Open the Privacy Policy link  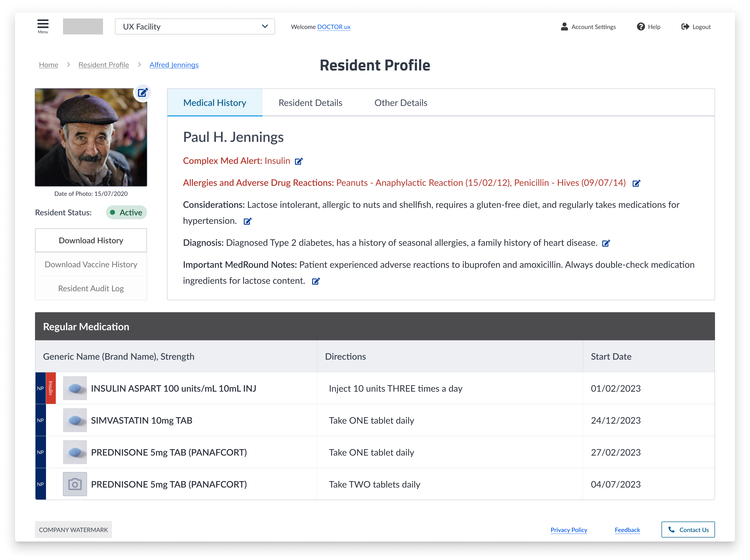[568, 530]
